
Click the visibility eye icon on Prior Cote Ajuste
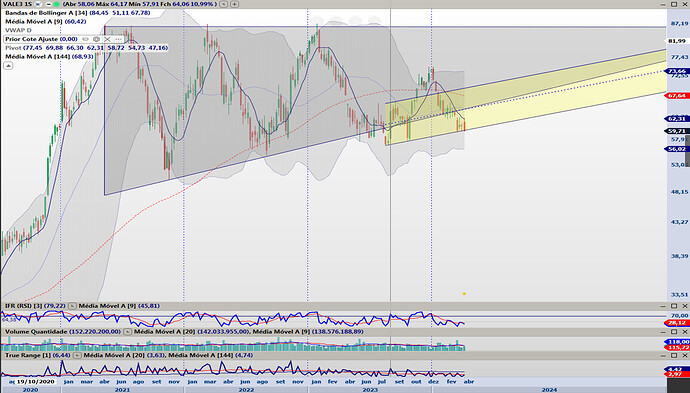pyautogui.click(x=86, y=39)
